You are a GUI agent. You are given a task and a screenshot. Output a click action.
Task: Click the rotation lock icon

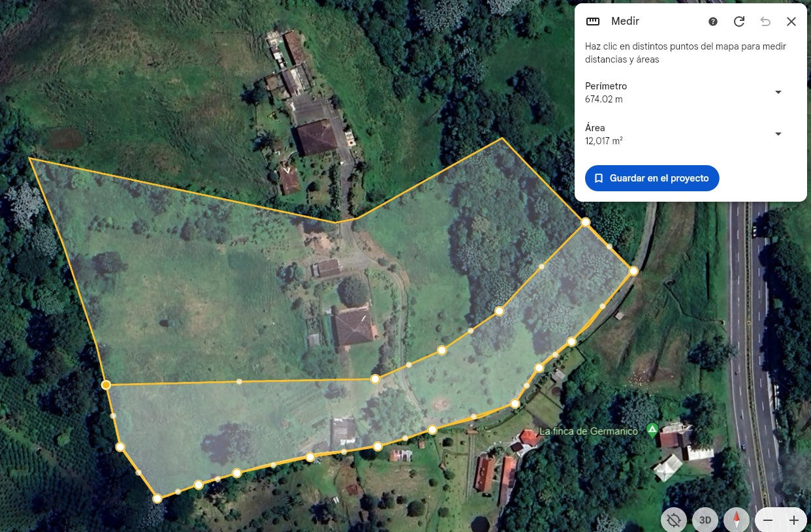tap(674, 520)
